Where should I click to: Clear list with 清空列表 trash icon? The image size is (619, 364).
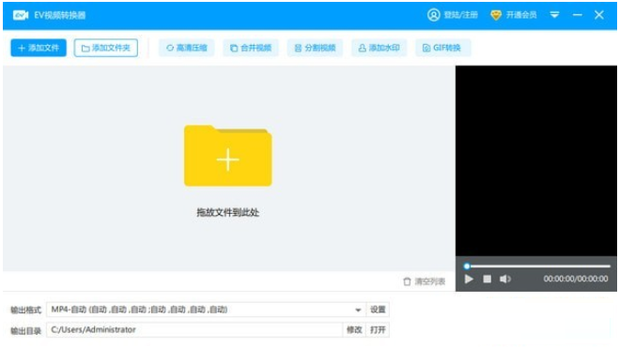click(407, 281)
